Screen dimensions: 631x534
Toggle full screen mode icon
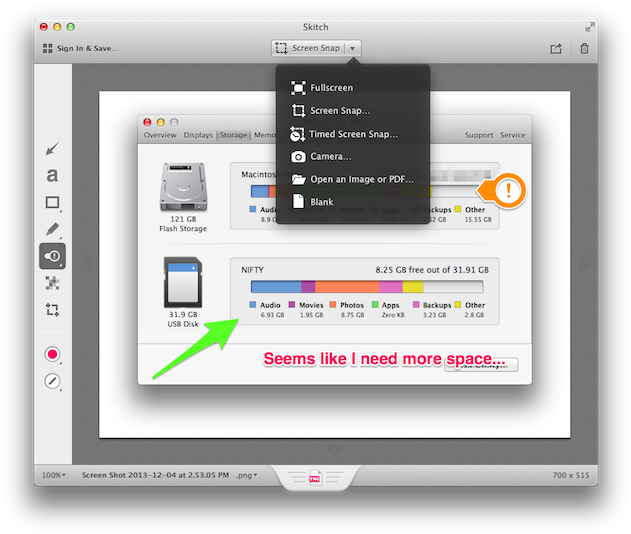[589, 27]
